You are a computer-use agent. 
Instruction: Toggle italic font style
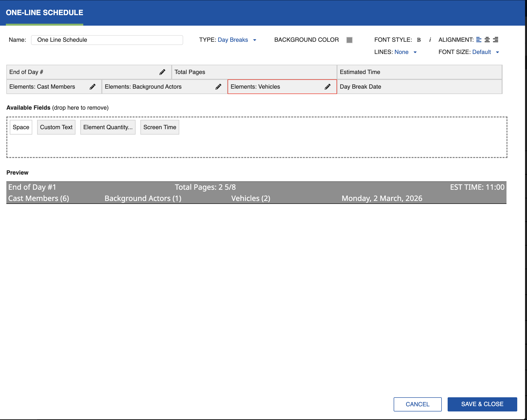(x=430, y=40)
